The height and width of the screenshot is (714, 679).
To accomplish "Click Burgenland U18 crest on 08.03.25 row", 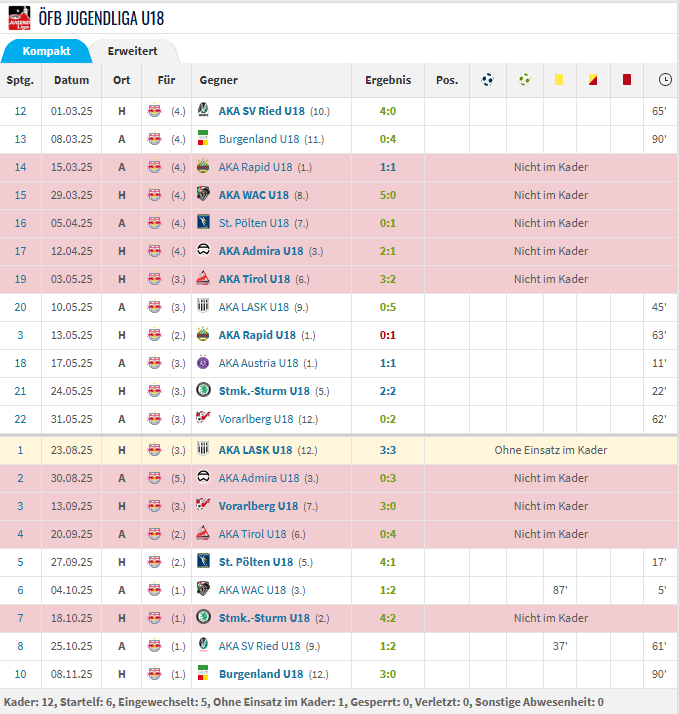I will (x=203, y=139).
